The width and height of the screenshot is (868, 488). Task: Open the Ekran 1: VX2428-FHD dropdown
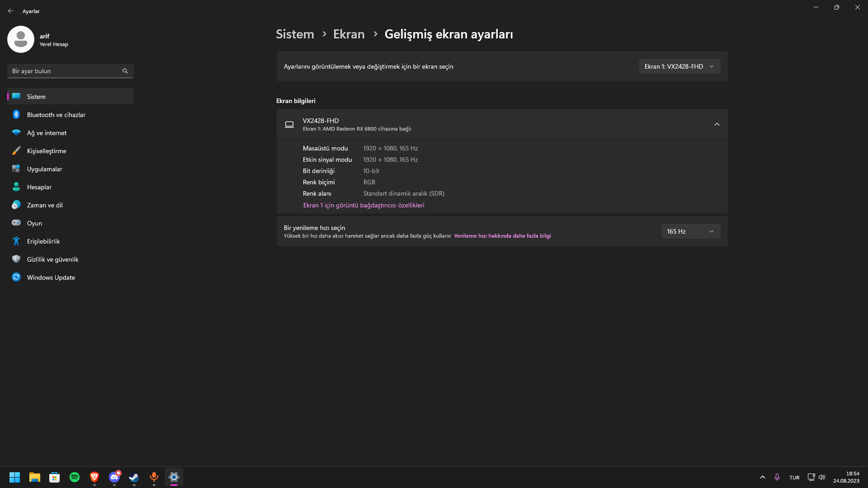pos(679,66)
